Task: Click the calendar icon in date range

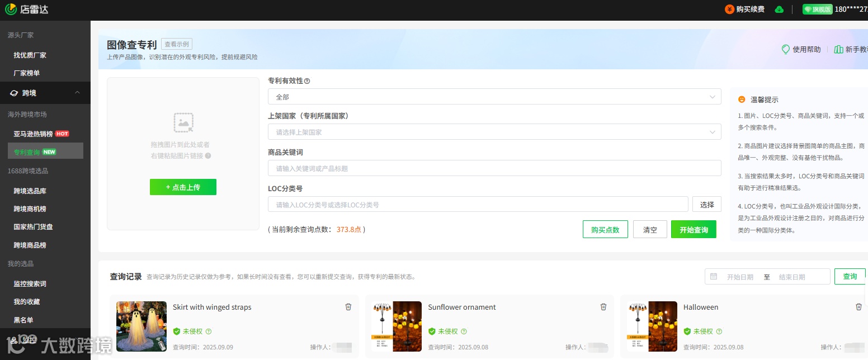Action: coord(714,277)
